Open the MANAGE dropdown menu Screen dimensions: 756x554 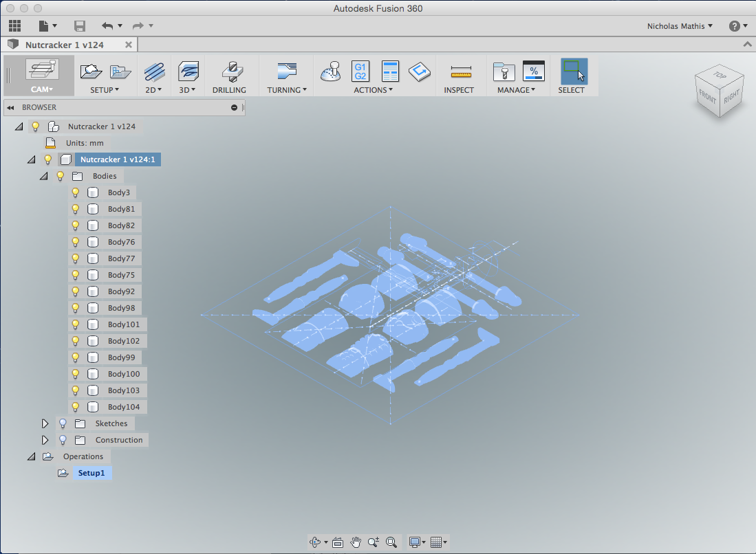point(517,90)
